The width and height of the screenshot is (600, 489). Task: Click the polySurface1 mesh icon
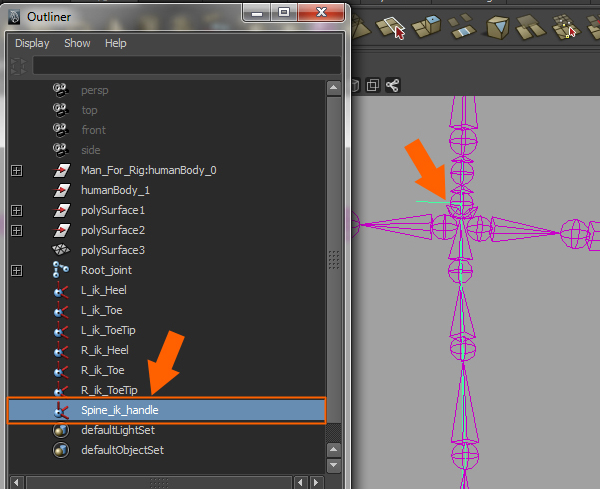pos(61,210)
